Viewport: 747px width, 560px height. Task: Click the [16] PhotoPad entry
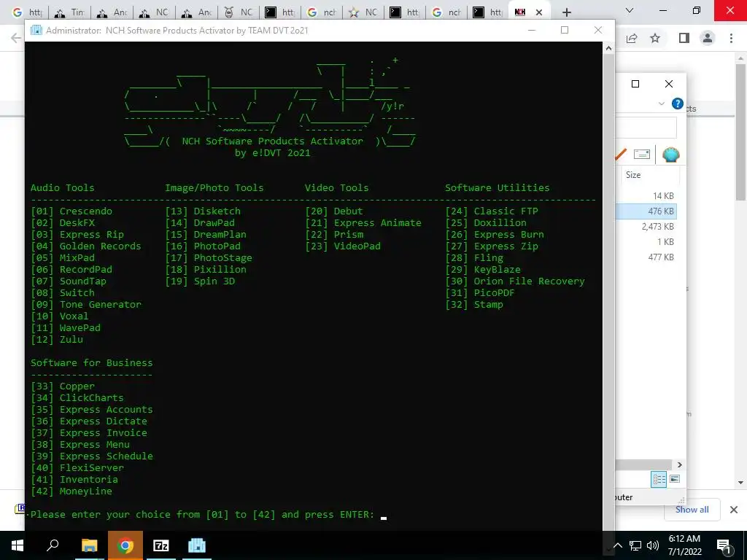tap(203, 246)
